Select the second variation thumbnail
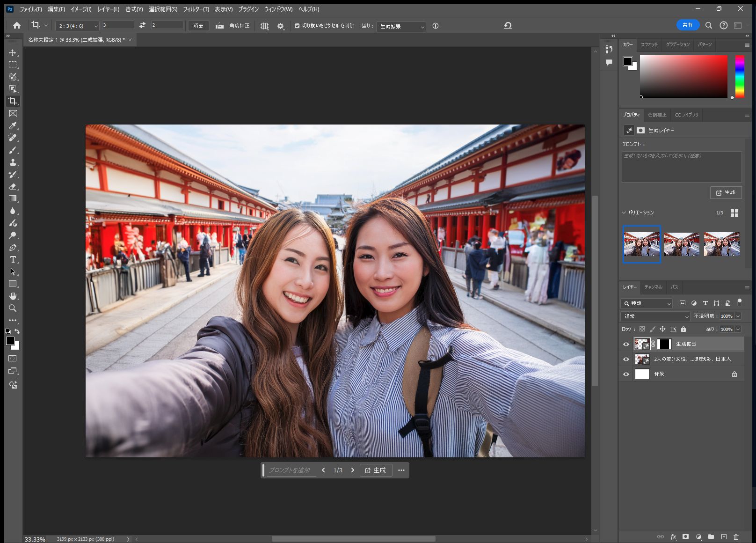 click(x=681, y=244)
